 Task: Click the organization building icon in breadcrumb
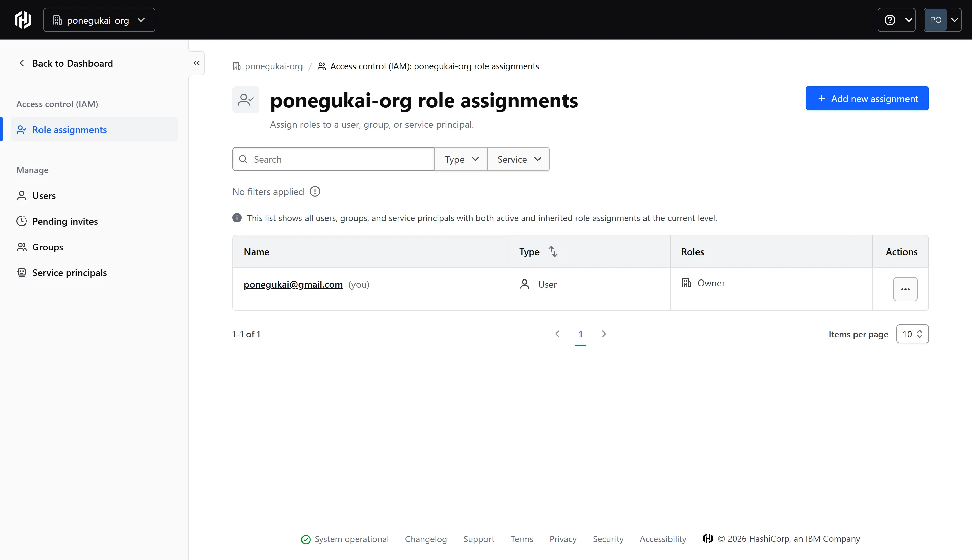237,66
